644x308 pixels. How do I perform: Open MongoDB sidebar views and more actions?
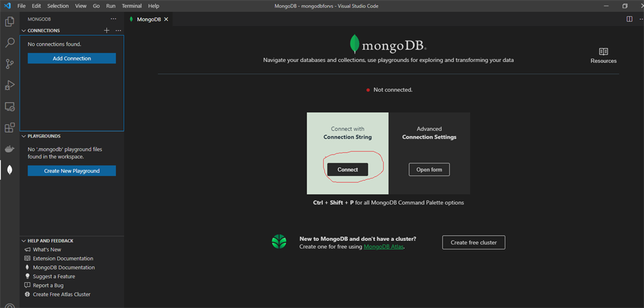(x=113, y=19)
